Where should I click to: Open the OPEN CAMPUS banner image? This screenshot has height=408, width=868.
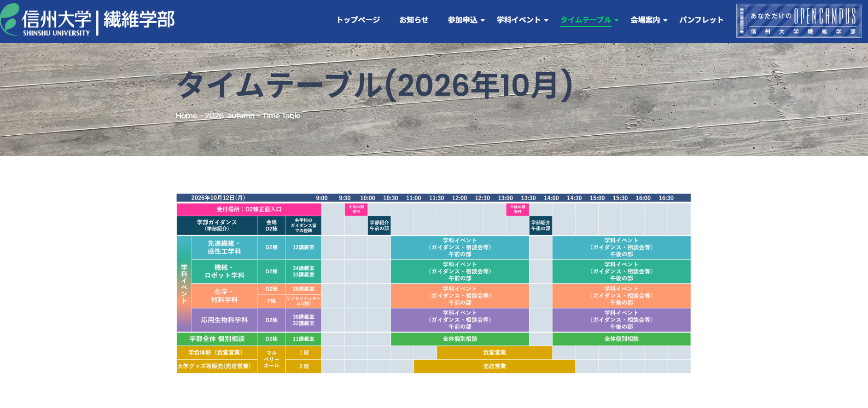[x=798, y=21]
